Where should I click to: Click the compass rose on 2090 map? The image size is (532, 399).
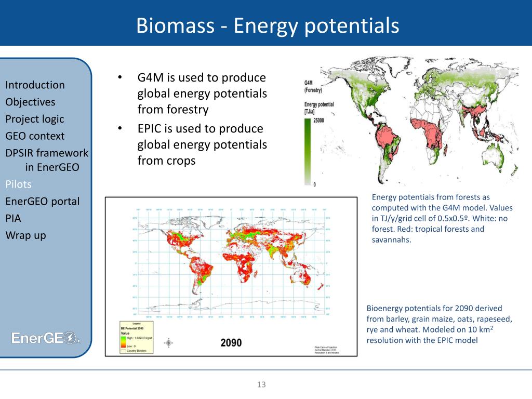[x=169, y=343]
